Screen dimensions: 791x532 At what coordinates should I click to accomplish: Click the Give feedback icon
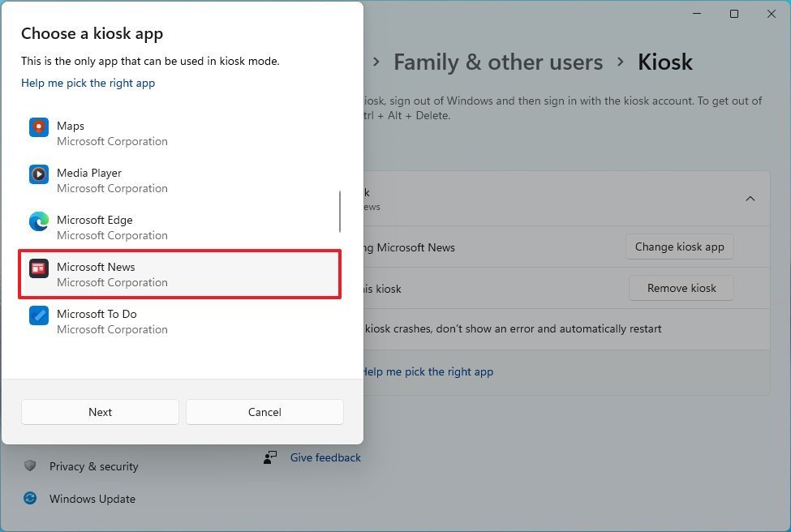click(270, 457)
